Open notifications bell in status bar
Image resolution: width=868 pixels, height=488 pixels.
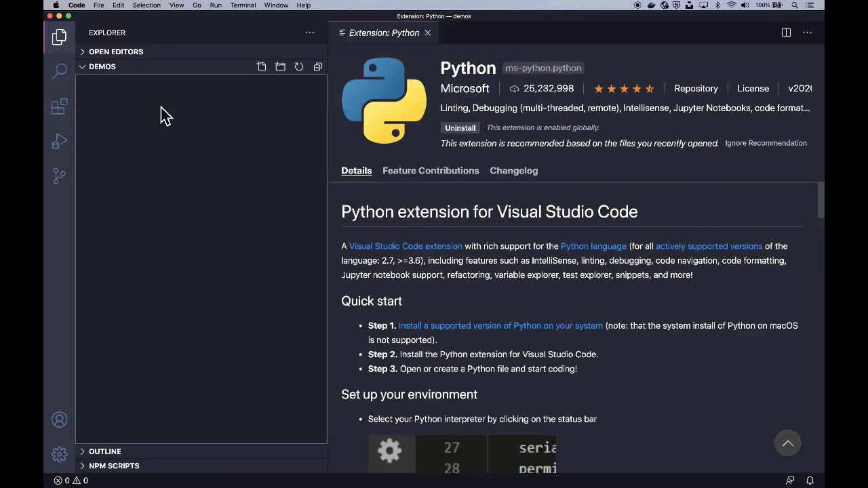coord(810,481)
